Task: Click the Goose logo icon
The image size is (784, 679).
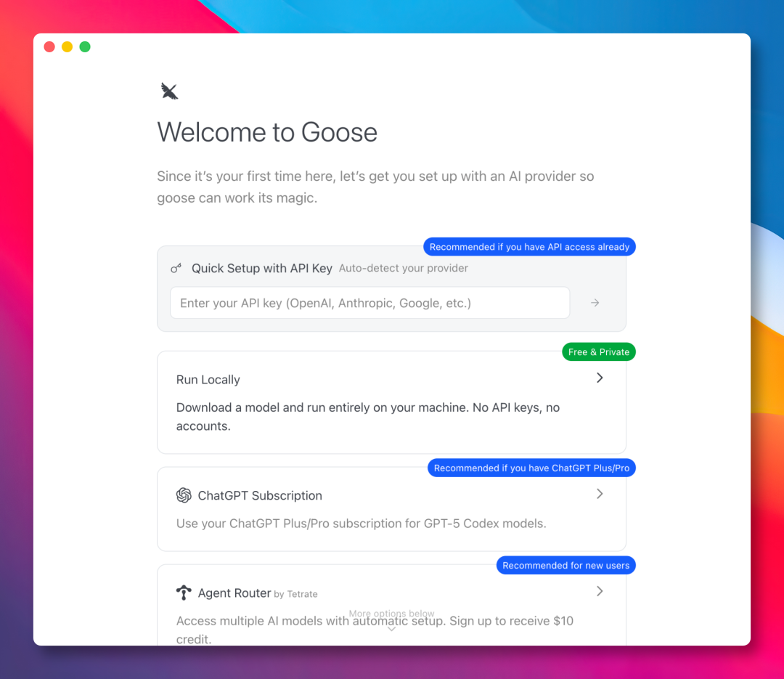Action: (x=169, y=91)
